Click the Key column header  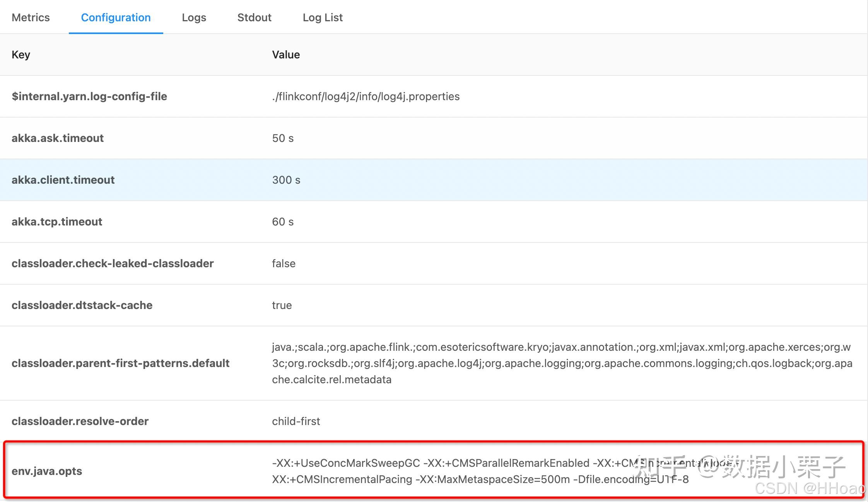[x=21, y=55]
